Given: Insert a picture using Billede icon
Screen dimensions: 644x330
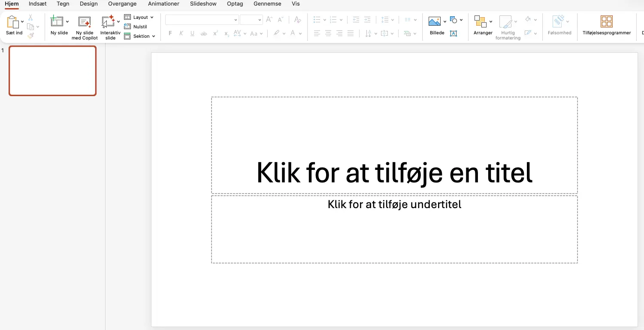Looking at the screenshot, I should coord(435,21).
